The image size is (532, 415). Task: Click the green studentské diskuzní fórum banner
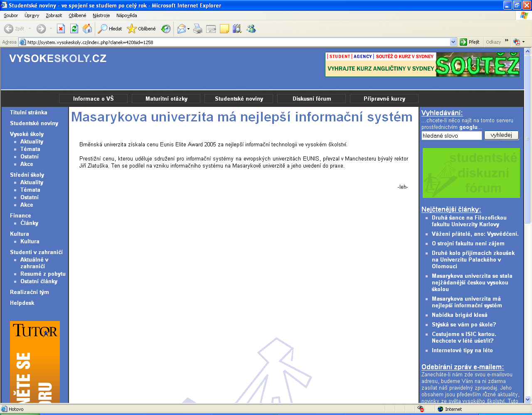click(x=471, y=173)
